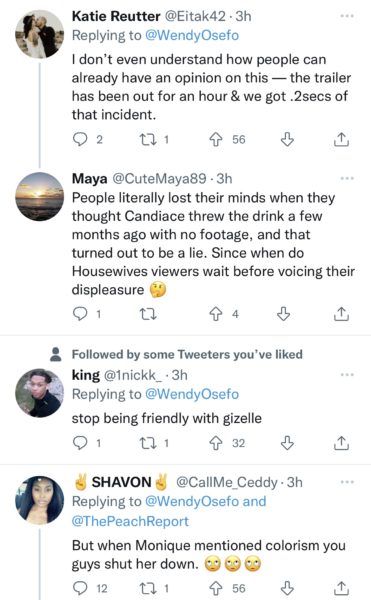Upvote Katie Reutter's tweet
Screen dimensions: 371x600
point(216,140)
